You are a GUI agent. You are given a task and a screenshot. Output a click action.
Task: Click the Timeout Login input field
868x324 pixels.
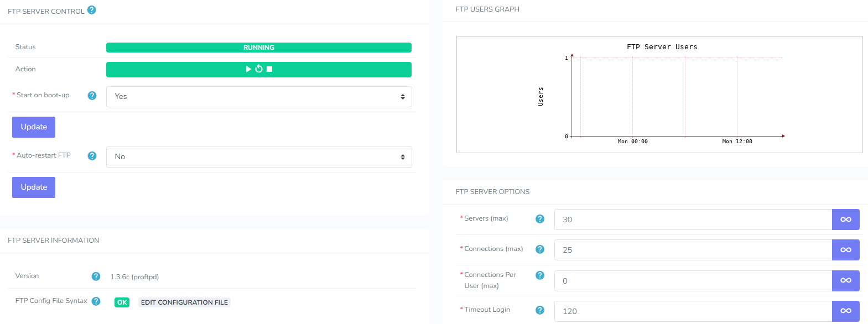click(x=693, y=311)
